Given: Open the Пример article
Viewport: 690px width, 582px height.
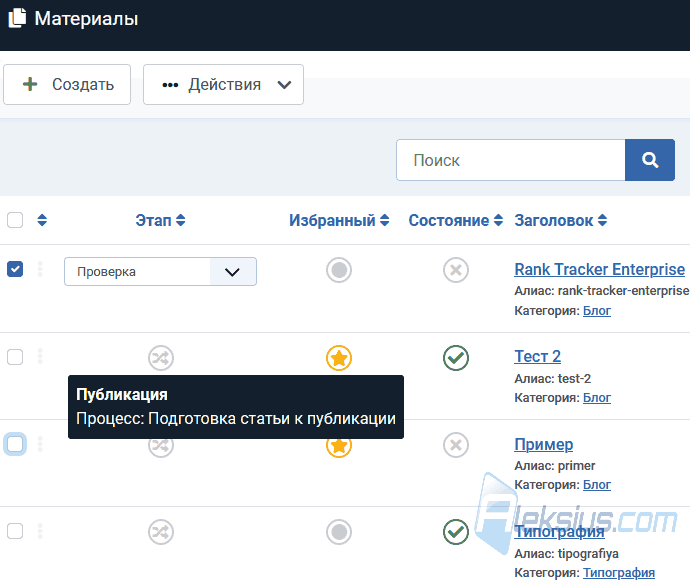Looking at the screenshot, I should click(x=543, y=444).
